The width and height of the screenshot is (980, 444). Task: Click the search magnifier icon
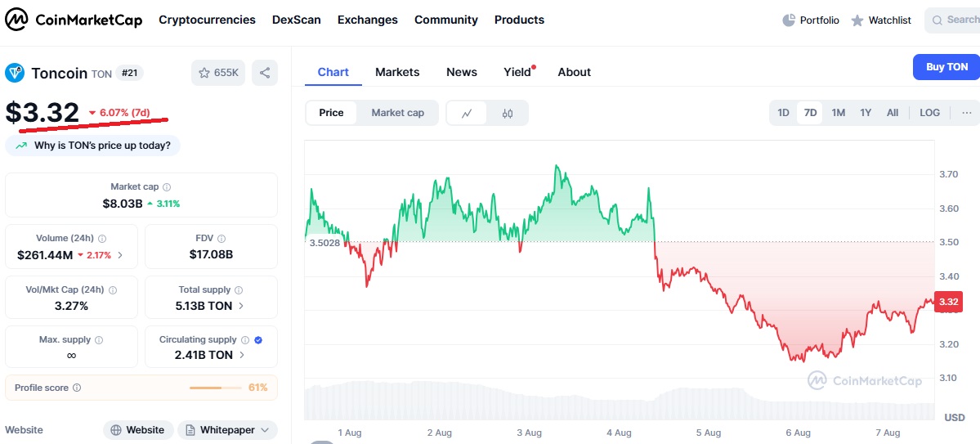(x=937, y=20)
